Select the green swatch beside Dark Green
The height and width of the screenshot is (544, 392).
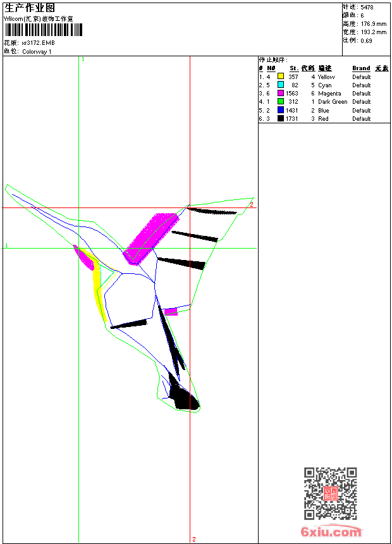click(x=281, y=101)
